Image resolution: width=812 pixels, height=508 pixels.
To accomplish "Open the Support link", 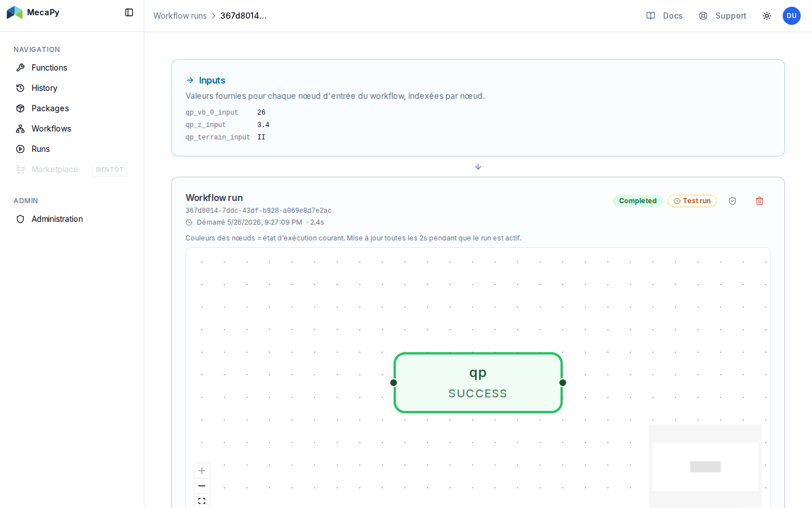I will click(722, 16).
